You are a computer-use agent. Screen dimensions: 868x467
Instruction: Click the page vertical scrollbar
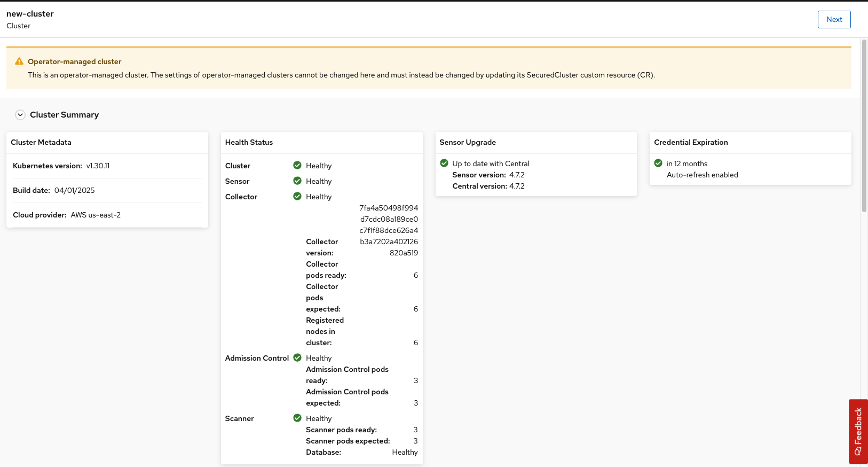tap(864, 126)
